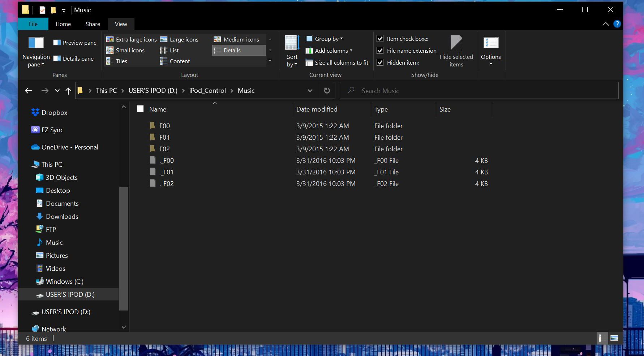
Task: Open the Sort by dropdown
Action: pyautogui.click(x=292, y=51)
